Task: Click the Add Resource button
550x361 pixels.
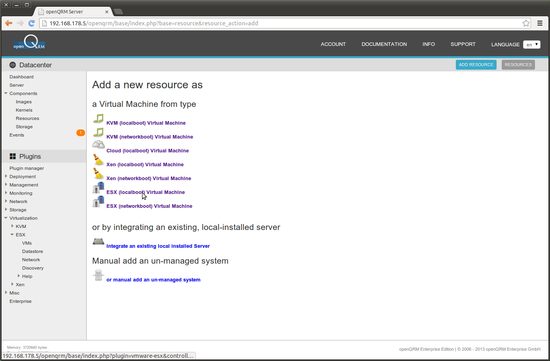Action: pyautogui.click(x=476, y=65)
